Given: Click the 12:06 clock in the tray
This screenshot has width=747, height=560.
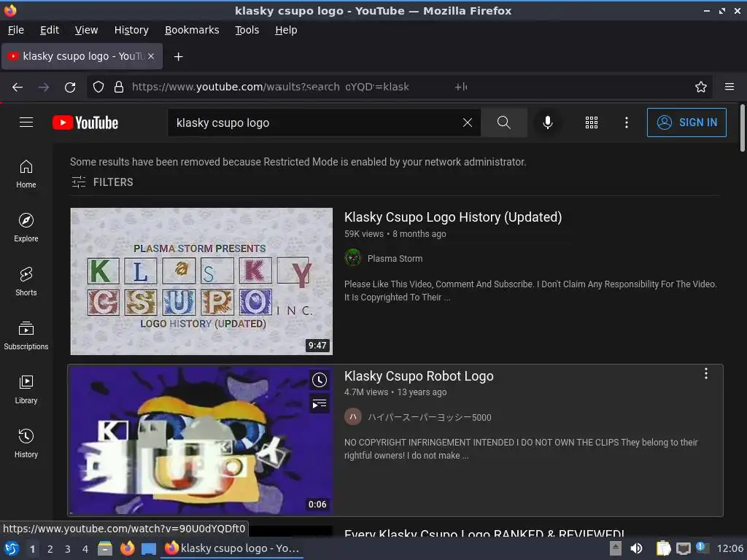Looking at the screenshot, I should tap(729, 548).
